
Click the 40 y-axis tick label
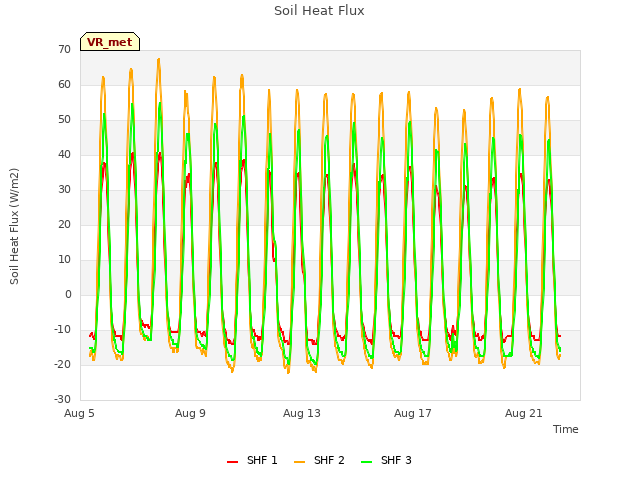(64, 155)
